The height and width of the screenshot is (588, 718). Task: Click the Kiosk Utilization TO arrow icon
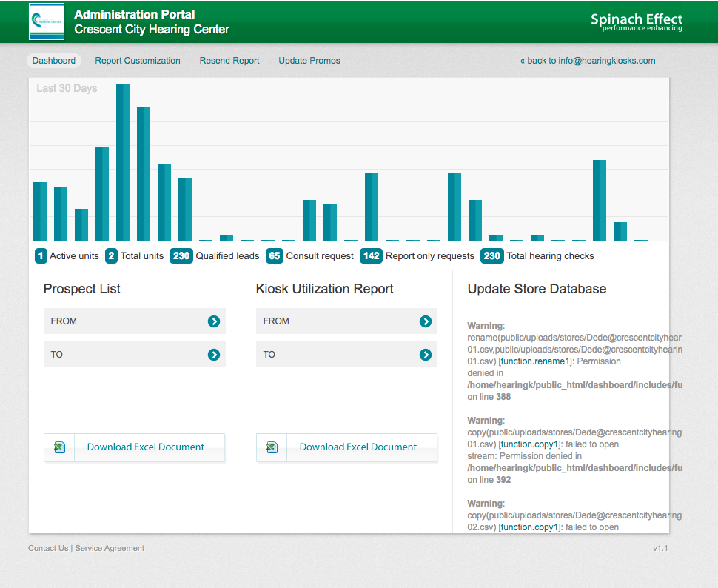click(426, 355)
